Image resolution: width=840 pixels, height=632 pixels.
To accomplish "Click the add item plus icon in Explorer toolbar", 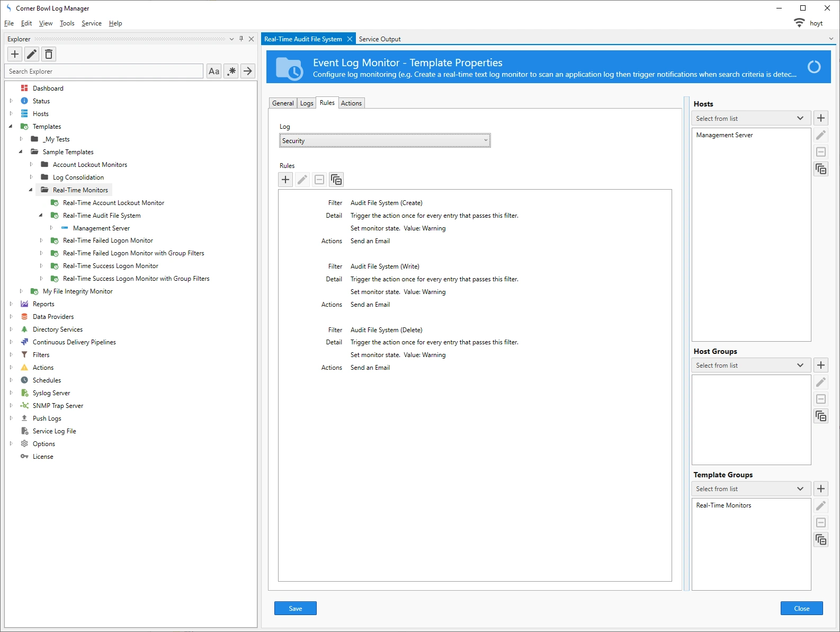I will (x=15, y=54).
